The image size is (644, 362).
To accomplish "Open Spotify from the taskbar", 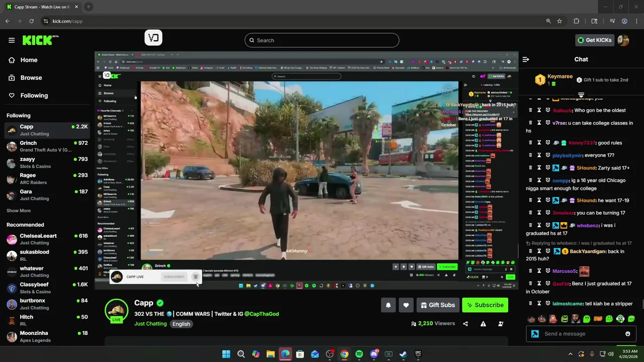I will [359, 354].
